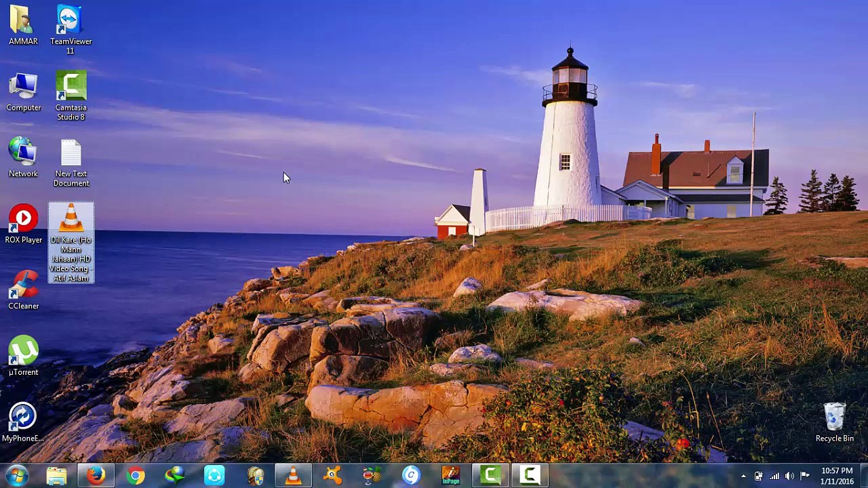868x488 pixels.
Task: Select the Network desktop icon
Action: click(x=23, y=153)
